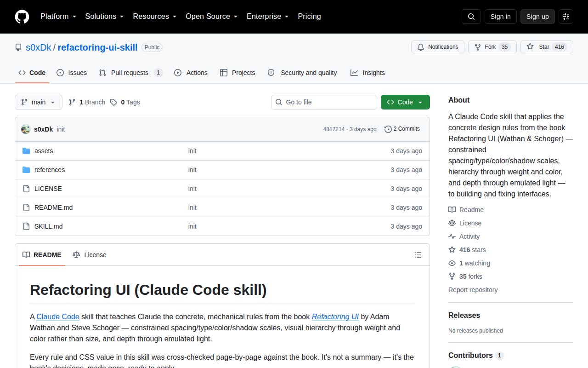View 416 stars link
The height and width of the screenshot is (368, 588).
pos(467,250)
